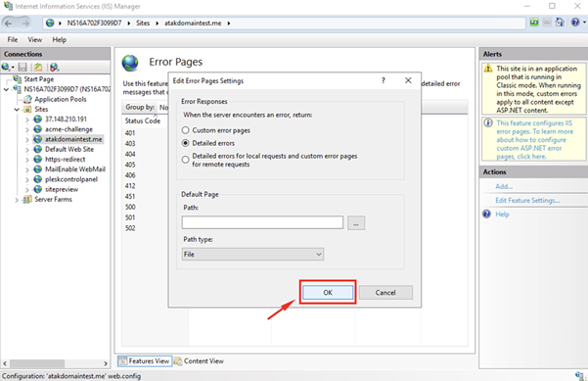The height and width of the screenshot is (381, 588).
Task: Expand the acme-challenge site node
Action: point(27,130)
